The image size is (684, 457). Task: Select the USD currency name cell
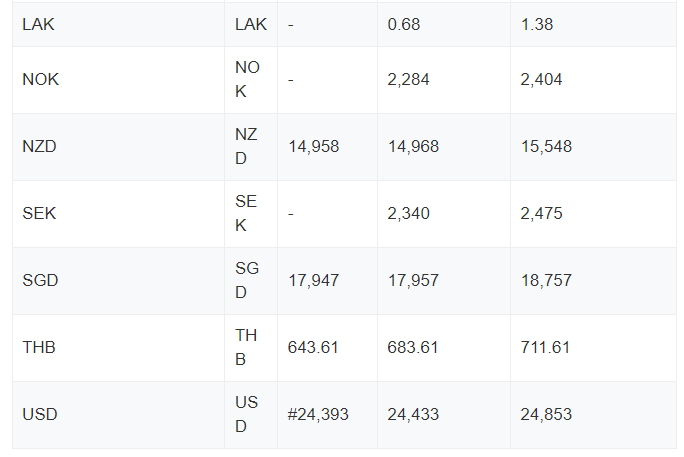tap(118, 415)
